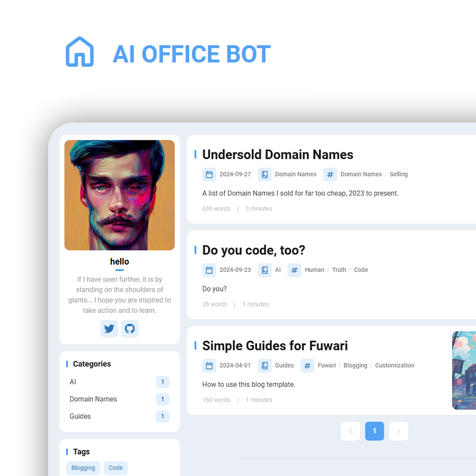
Task: Click the Code tag chip in Tags
Action: (x=115, y=468)
